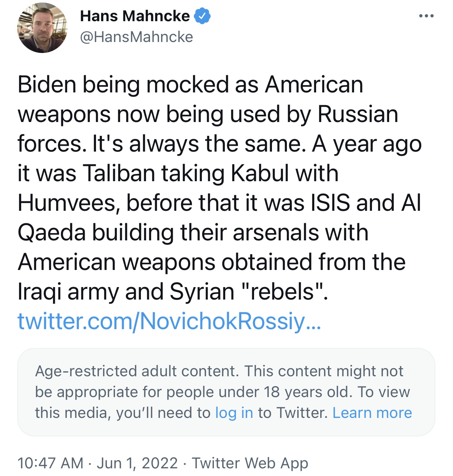Open Hans Mahncke's profile picture
Viewport: 453px width, 476px height.
[x=42, y=28]
